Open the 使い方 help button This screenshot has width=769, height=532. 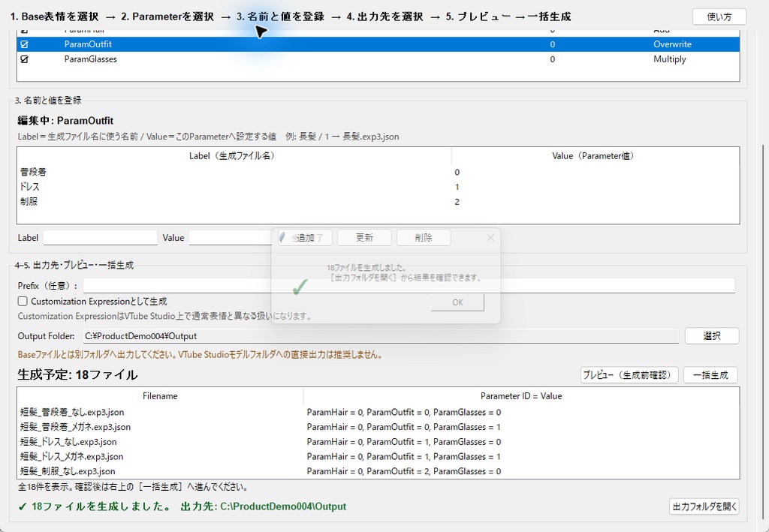pos(719,17)
